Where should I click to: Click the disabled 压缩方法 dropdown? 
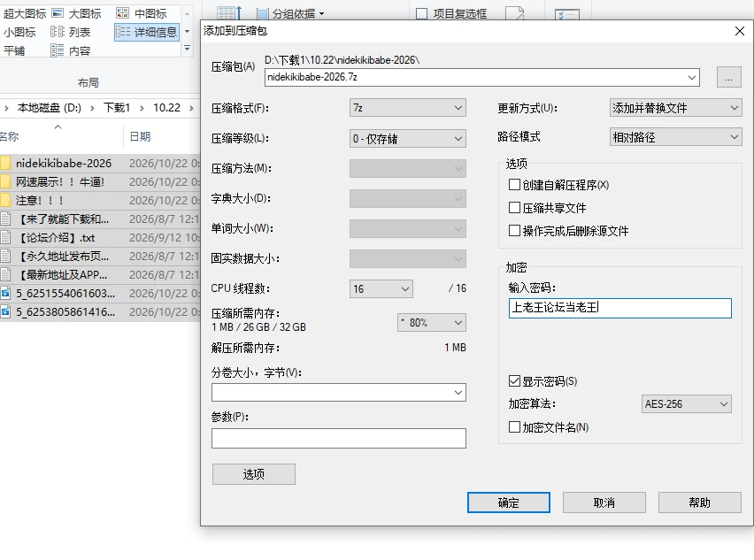[408, 169]
